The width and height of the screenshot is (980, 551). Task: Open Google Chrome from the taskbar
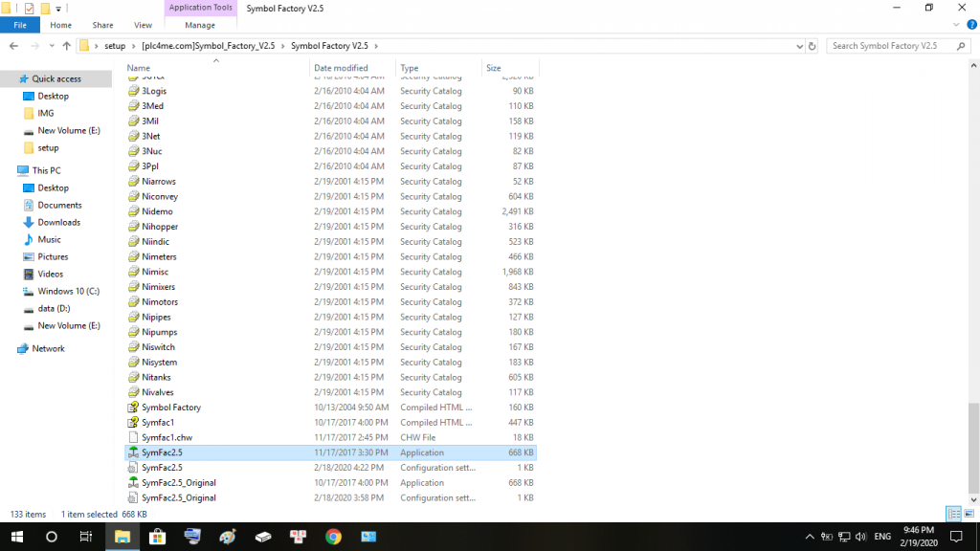click(333, 537)
